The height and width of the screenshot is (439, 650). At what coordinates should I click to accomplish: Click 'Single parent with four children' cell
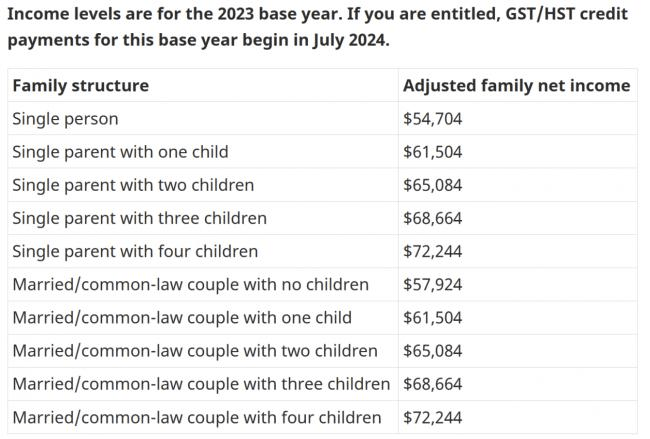coord(135,251)
